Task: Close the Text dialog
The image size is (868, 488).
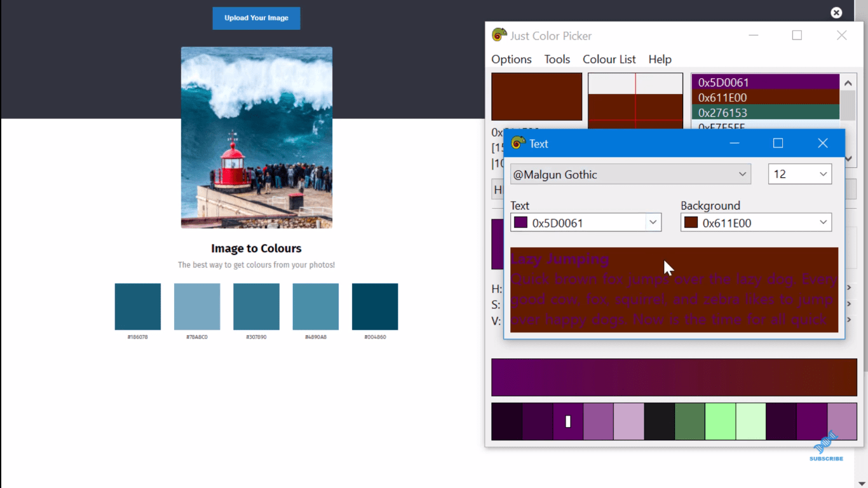Action: (822, 144)
